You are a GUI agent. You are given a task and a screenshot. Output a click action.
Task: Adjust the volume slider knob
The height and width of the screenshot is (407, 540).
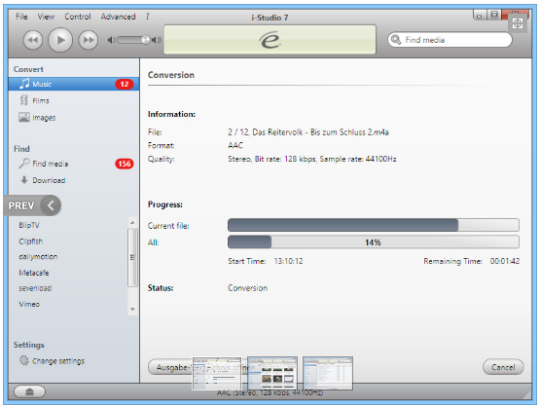pos(146,40)
